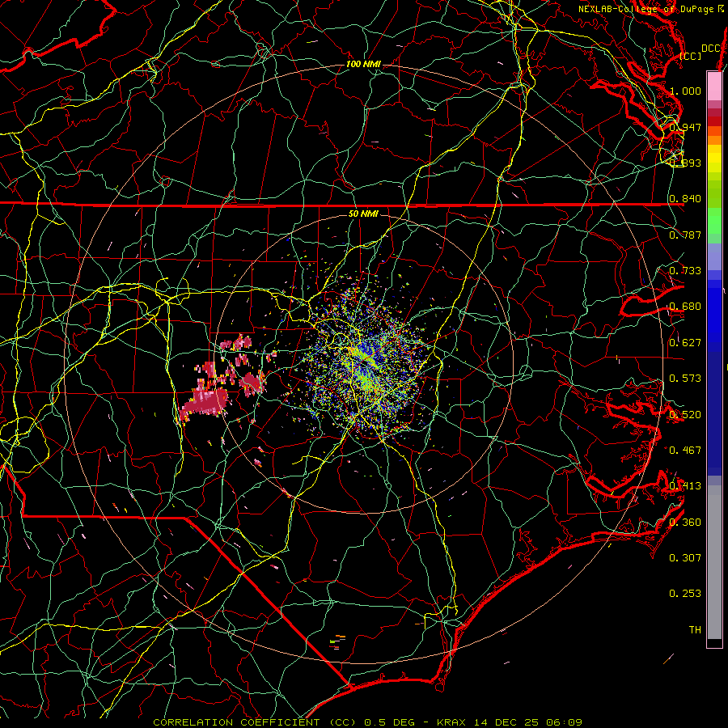Screen dimensions: 728x728
Task: Click the DCC product label above the scale
Action: [x=710, y=49]
